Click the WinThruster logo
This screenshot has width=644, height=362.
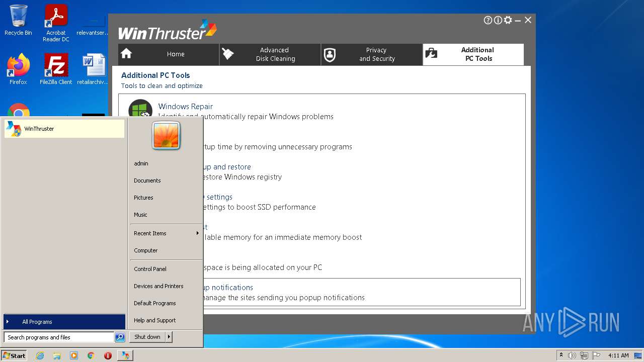click(x=168, y=30)
